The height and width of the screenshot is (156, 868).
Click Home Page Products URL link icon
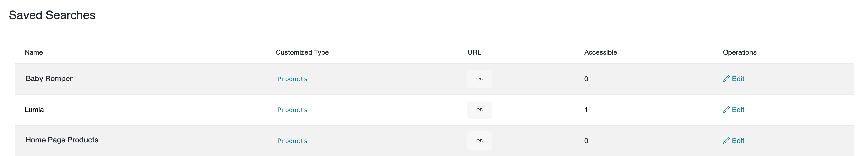click(x=480, y=141)
